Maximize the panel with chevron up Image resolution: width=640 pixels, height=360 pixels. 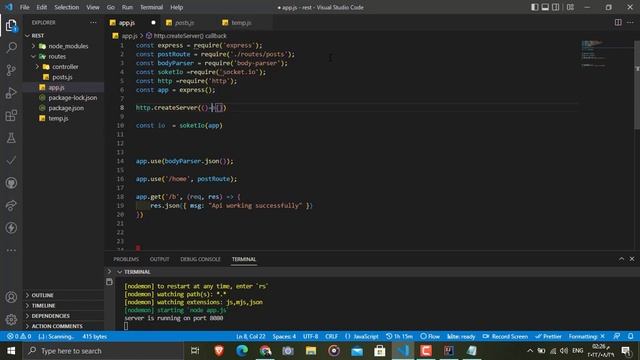pyautogui.click(x=621, y=259)
